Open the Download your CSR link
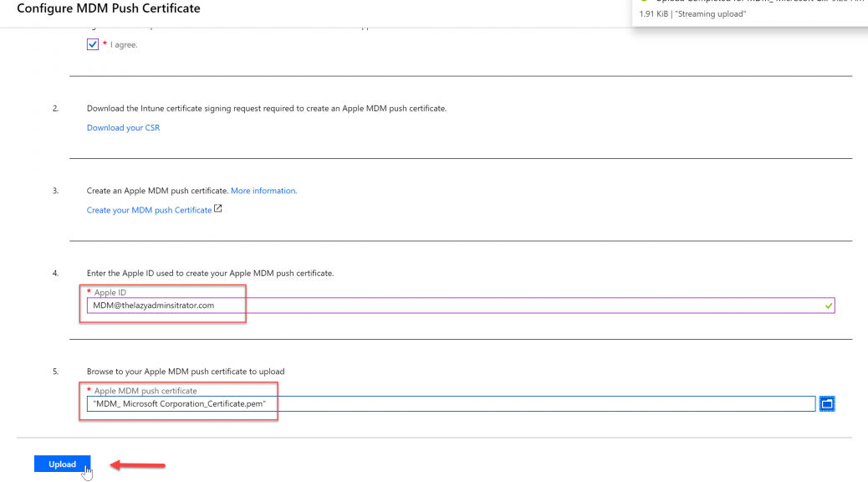868x482 pixels. (123, 127)
